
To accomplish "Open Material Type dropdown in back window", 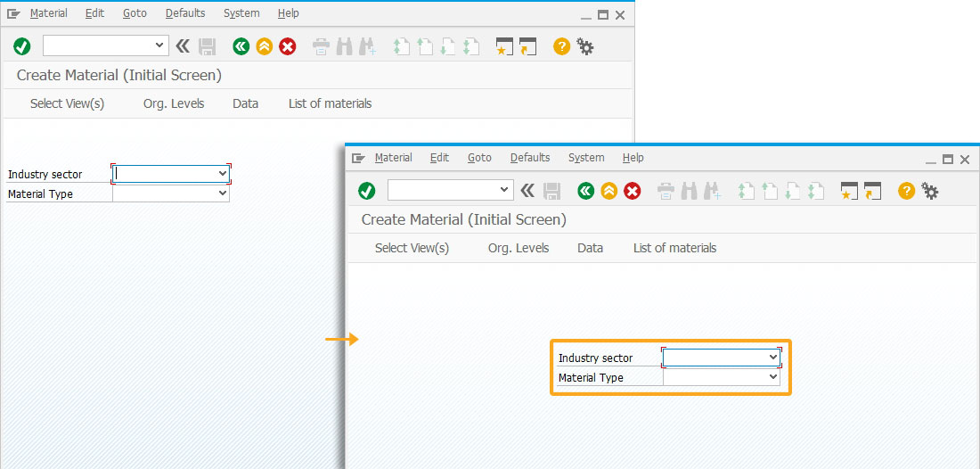I will tap(223, 193).
